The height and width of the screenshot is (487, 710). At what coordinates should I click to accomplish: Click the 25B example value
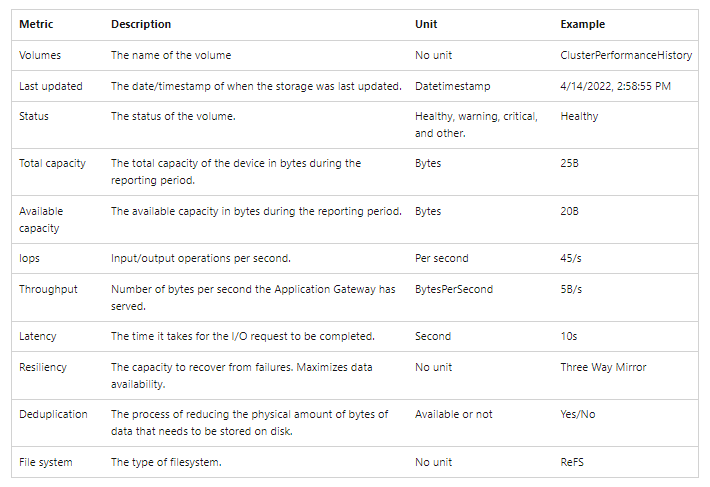tap(569, 163)
